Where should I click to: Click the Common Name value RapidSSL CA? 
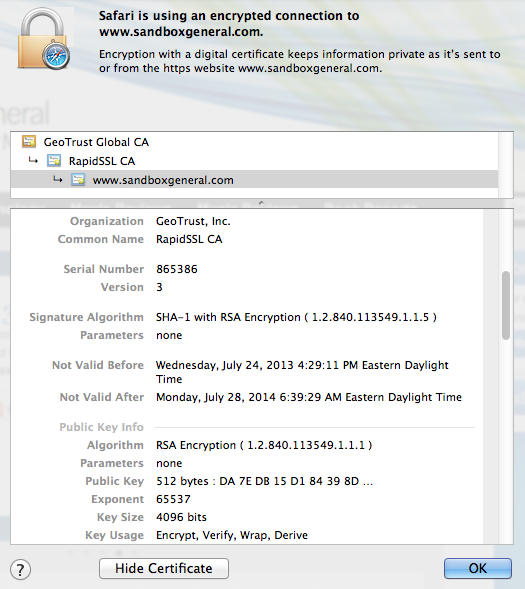point(189,239)
